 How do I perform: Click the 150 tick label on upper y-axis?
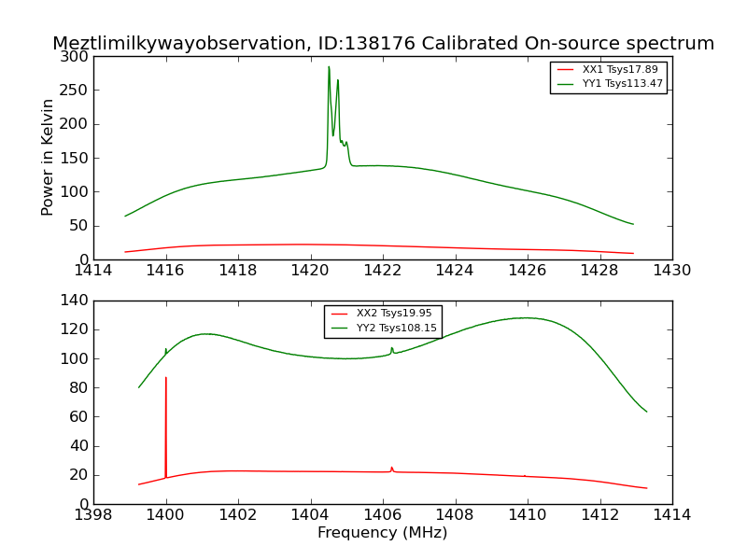(74, 158)
